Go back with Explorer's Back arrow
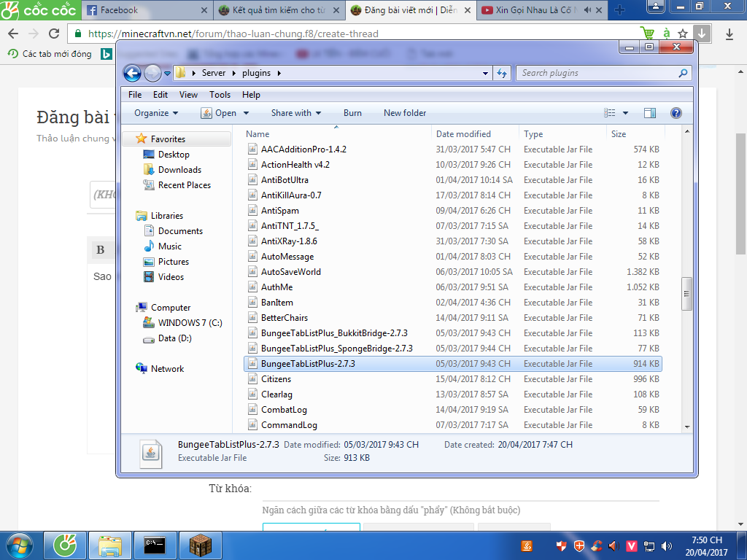Viewport: 747px width, 560px height. point(132,74)
